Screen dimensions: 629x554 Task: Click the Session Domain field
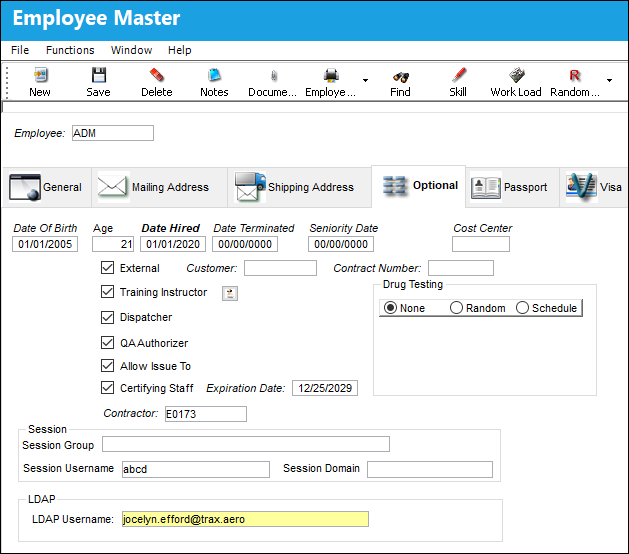430,469
